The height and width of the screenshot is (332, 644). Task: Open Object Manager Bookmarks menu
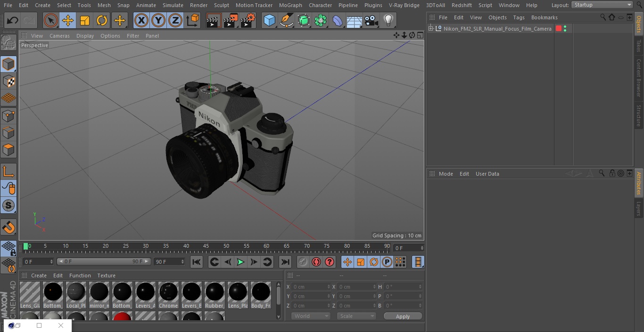click(544, 17)
